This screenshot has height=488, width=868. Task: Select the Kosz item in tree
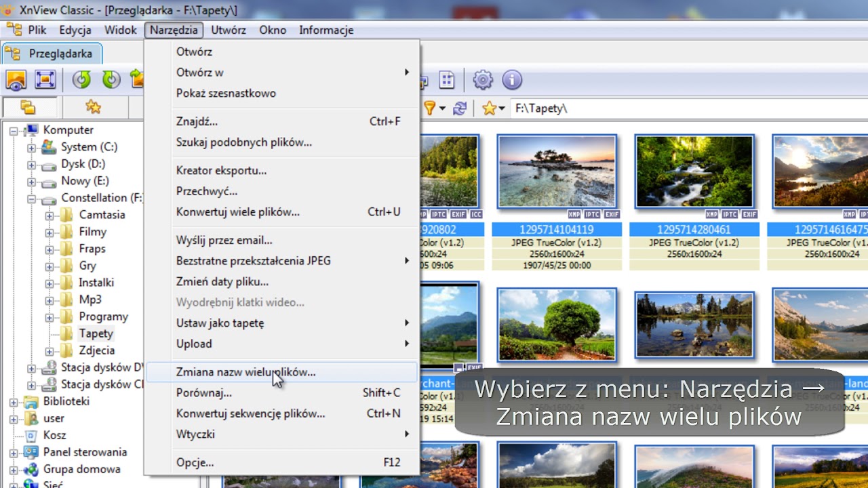pos(55,435)
